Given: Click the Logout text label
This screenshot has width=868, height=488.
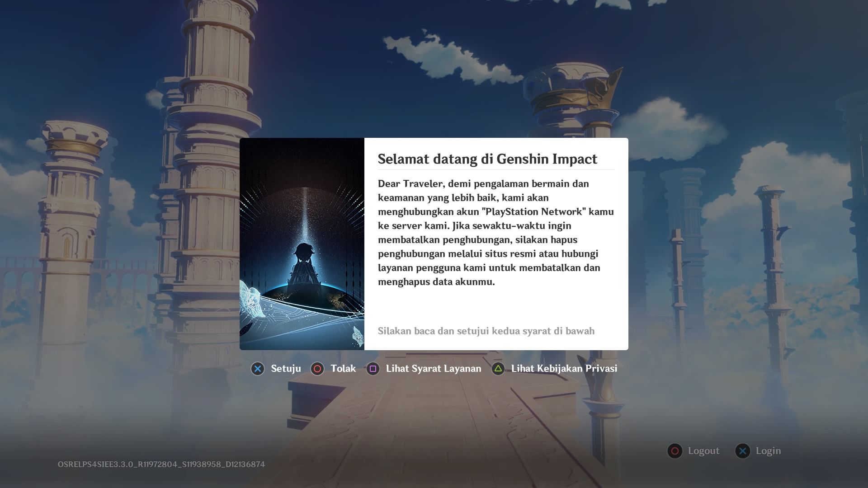Looking at the screenshot, I should click(x=703, y=451).
